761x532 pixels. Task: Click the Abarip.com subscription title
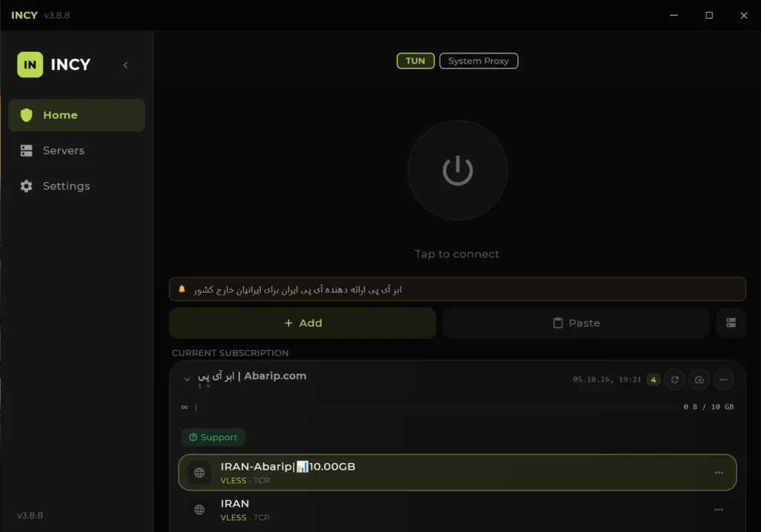pos(252,376)
